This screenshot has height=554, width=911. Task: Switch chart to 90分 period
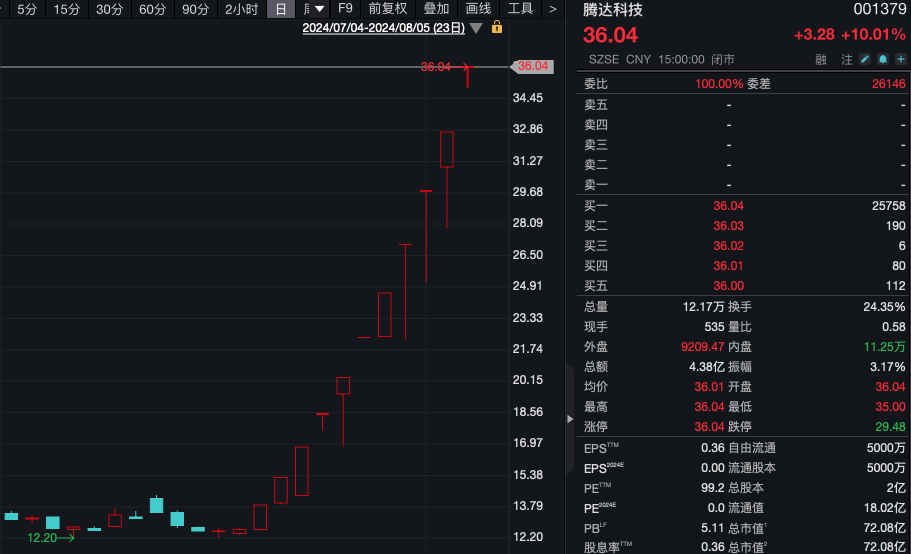tap(195, 9)
